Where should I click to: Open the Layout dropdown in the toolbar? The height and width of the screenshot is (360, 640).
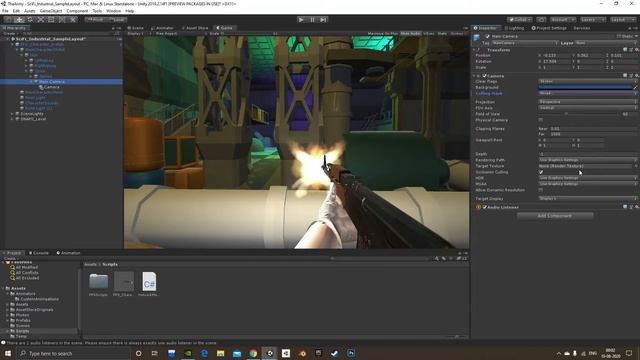622,20
